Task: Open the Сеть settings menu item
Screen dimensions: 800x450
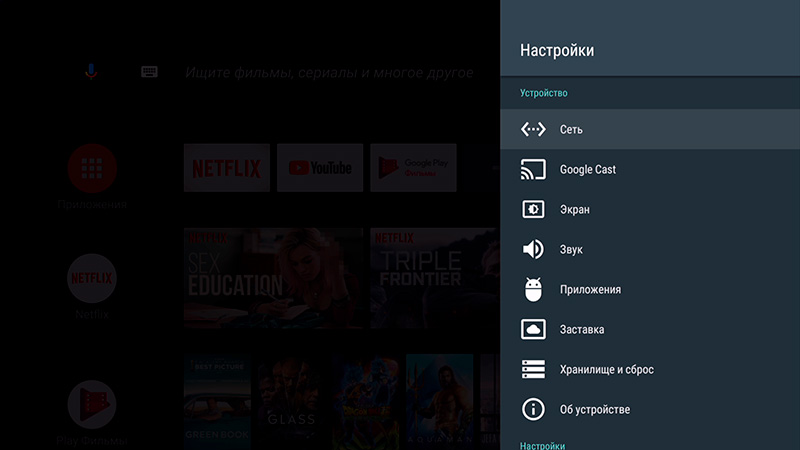Action: (x=571, y=129)
